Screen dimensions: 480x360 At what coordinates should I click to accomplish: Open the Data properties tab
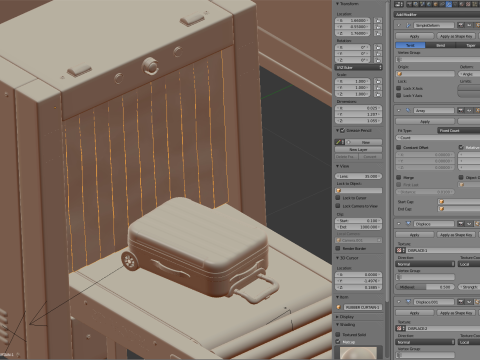pyautogui.click(x=455, y=4)
